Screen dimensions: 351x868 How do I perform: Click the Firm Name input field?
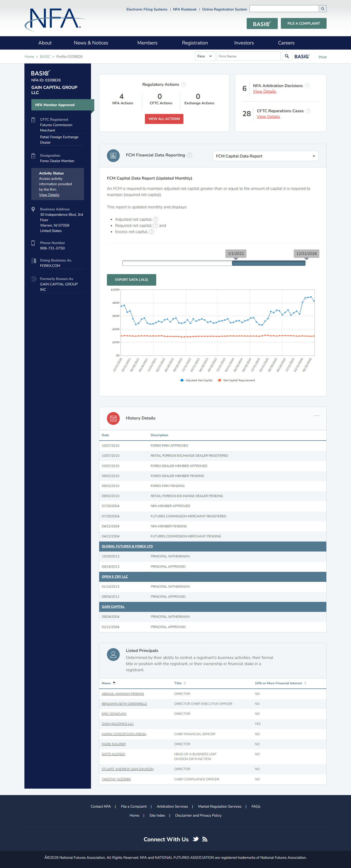[248, 56]
